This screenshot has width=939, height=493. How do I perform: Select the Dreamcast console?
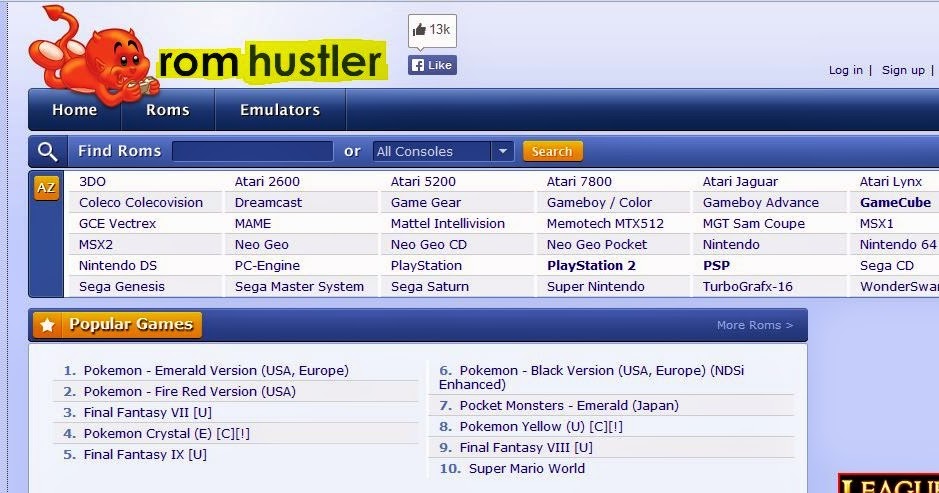click(x=268, y=202)
